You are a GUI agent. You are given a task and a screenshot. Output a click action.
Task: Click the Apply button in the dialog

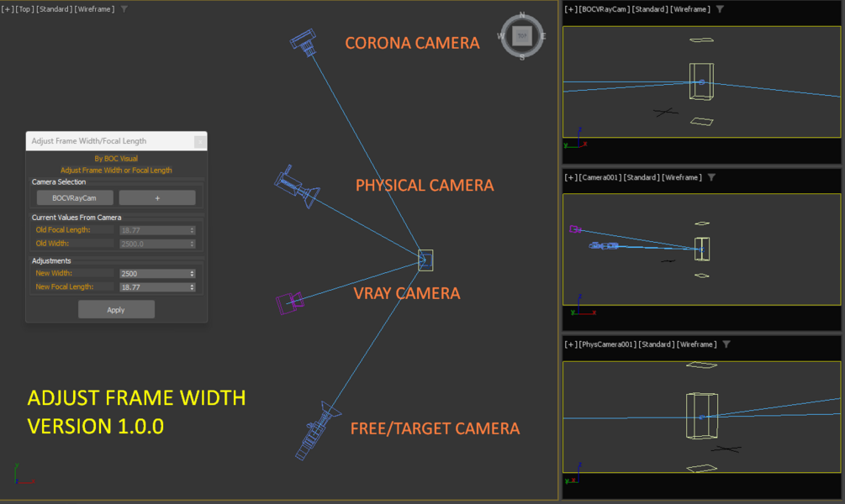tap(116, 310)
